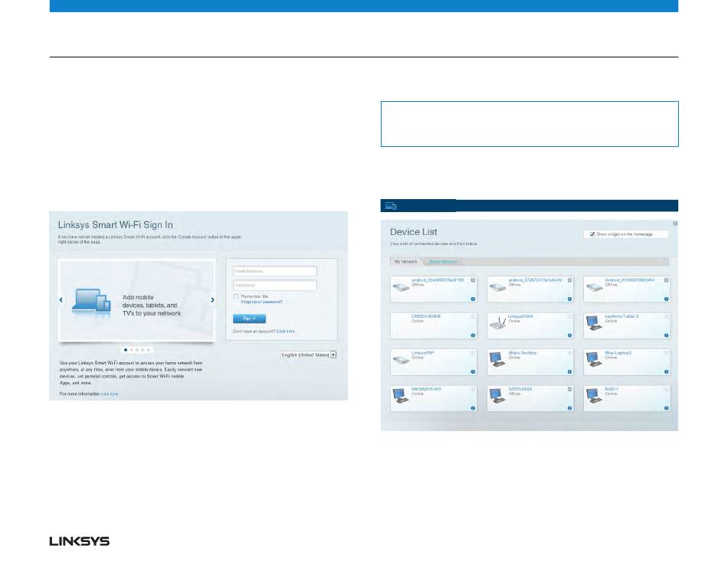Open info for NZXT offline device card
728x562 pixels.
pos(569,408)
